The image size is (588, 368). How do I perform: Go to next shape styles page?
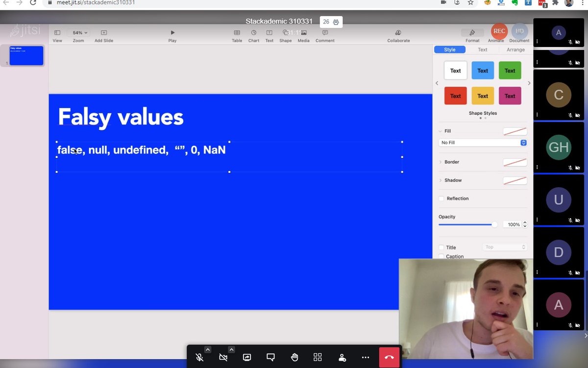coord(529,83)
